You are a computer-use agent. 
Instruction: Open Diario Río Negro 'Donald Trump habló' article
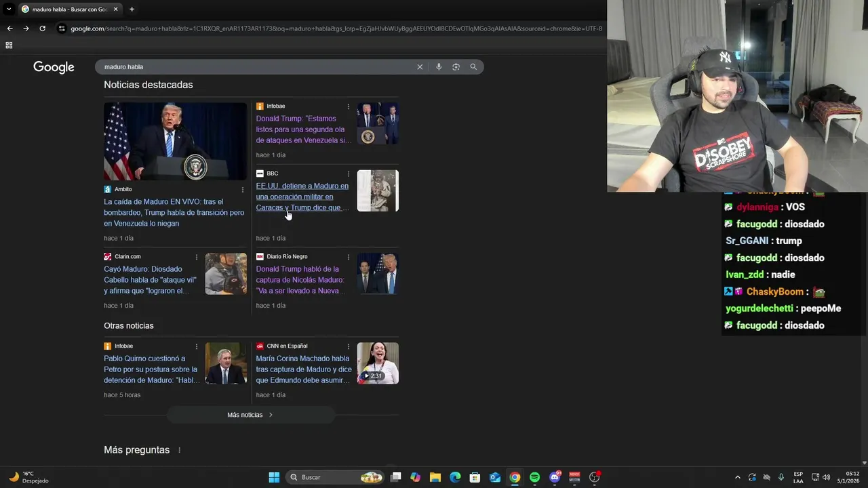coord(301,280)
